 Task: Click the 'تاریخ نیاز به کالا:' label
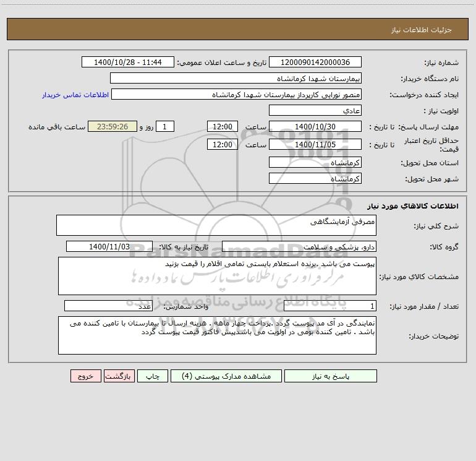tap(184, 247)
